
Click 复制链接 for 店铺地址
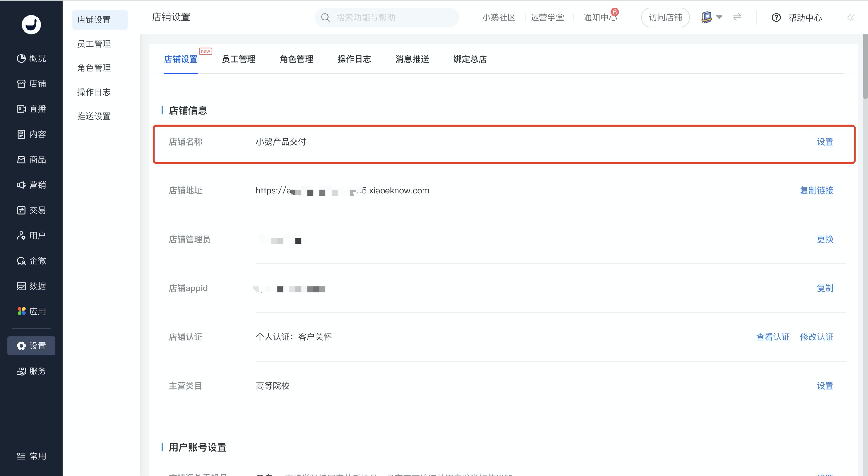coord(816,191)
